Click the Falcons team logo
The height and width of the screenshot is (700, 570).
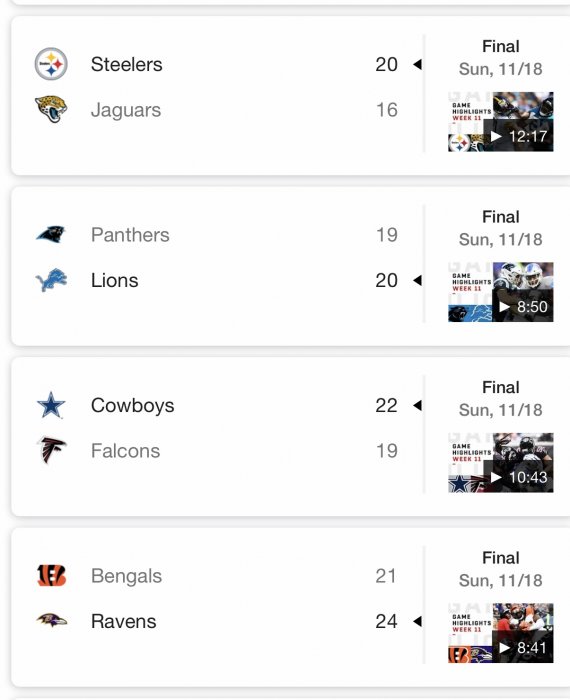point(52,450)
